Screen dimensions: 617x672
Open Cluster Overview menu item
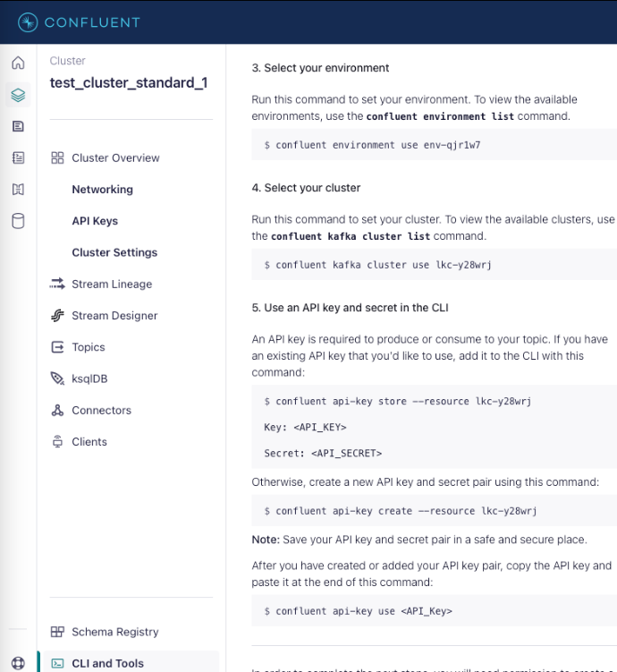point(115,157)
